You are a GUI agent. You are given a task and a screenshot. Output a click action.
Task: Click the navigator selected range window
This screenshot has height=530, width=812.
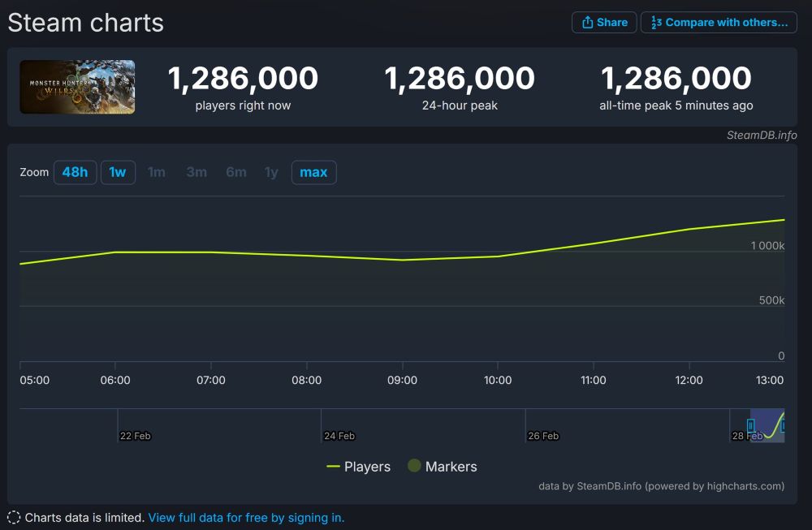pos(767,425)
